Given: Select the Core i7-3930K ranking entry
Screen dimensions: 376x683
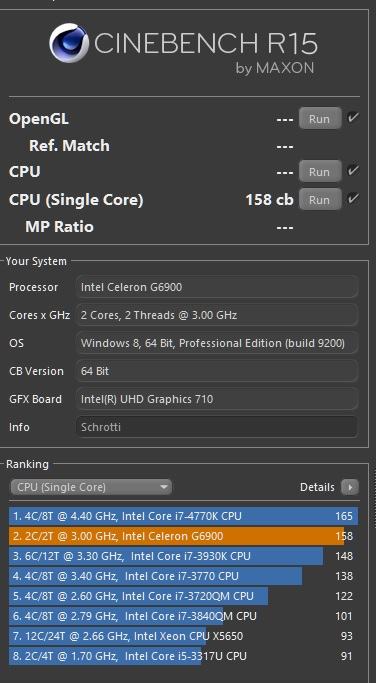Looking at the screenshot, I should [x=183, y=556].
